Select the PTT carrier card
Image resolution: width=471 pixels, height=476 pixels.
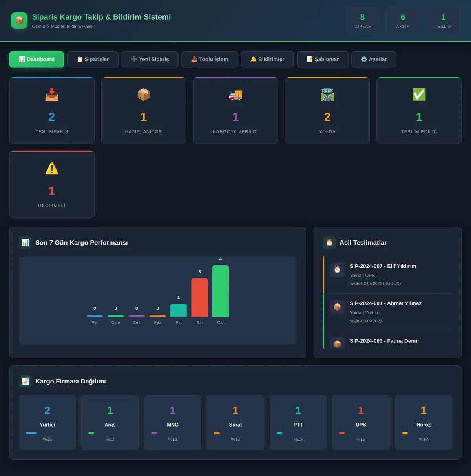[298, 423]
